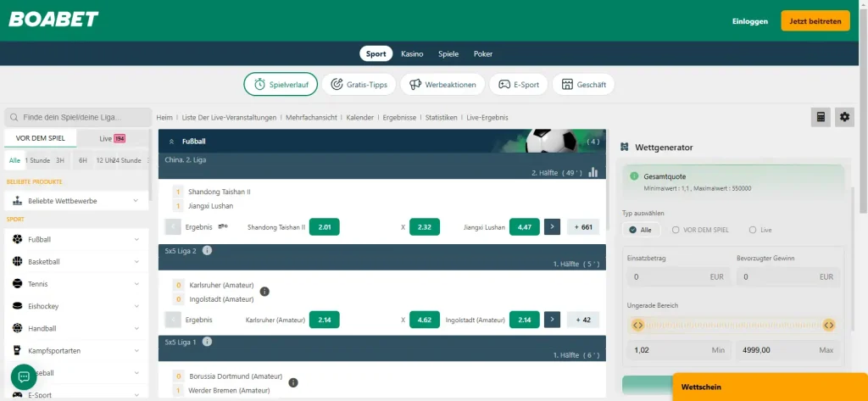
Task: Expand Beliebte Wettbewerbe dropdown
Action: [136, 200]
